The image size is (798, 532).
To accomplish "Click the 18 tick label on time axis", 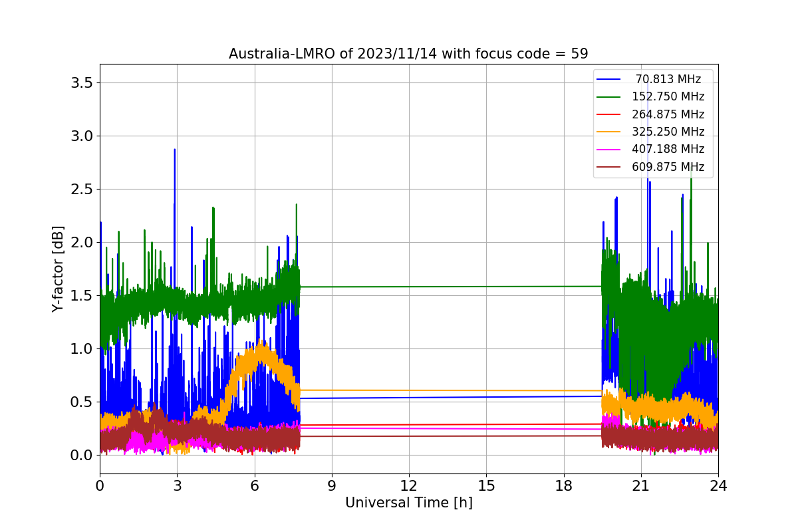I will [x=563, y=486].
